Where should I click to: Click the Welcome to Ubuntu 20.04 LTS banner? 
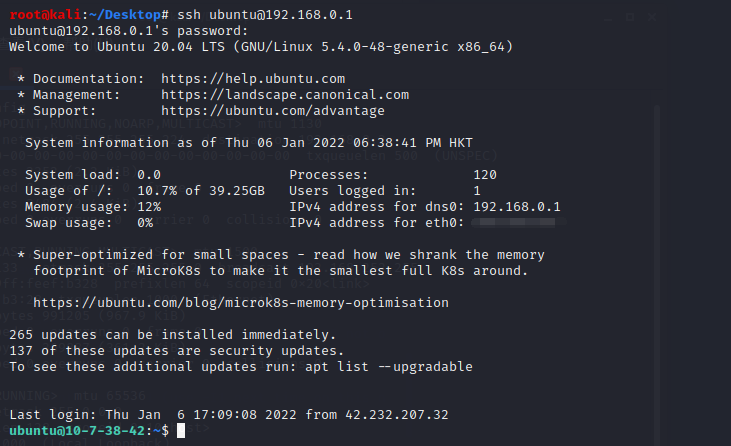click(x=261, y=47)
